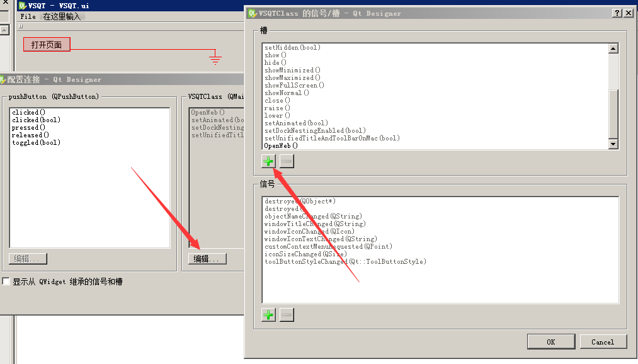Select showFullScreen() slot
Image resolution: width=638 pixels, height=364 pixels.
coord(294,86)
